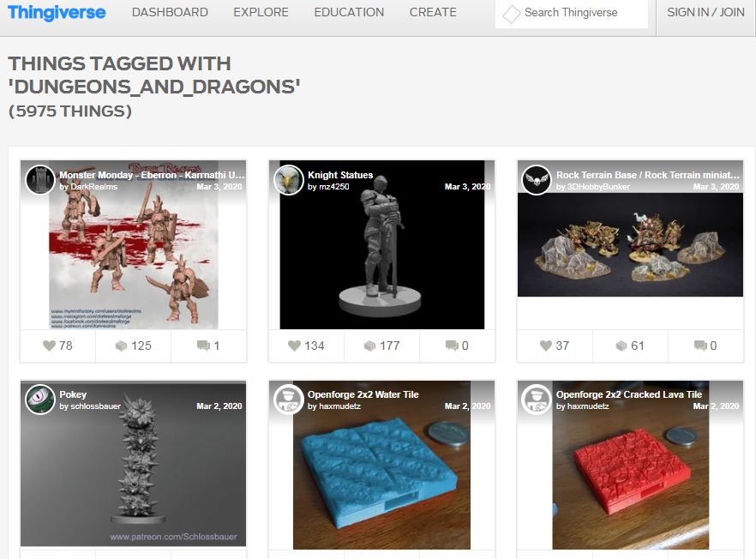Click heart icon on Rock Terrain Base
756x559 pixels.
(546, 346)
